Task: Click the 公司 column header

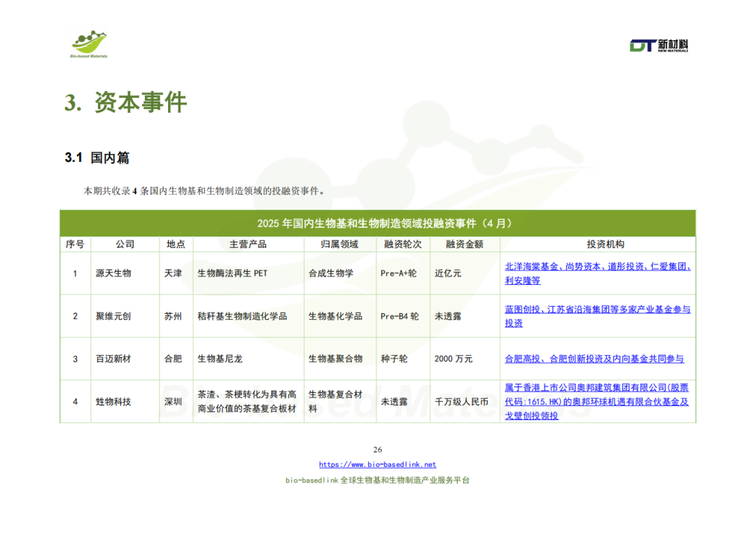Action: tap(125, 244)
